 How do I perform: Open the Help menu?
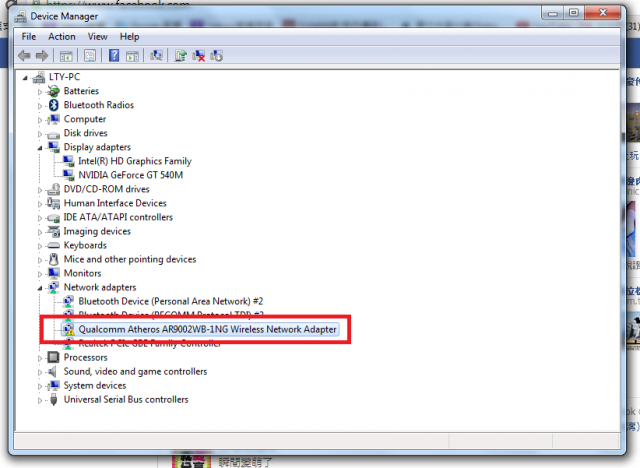coord(129,37)
